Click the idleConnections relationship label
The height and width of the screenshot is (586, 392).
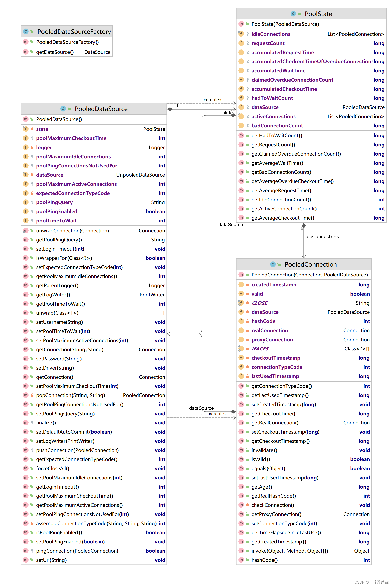point(322,236)
